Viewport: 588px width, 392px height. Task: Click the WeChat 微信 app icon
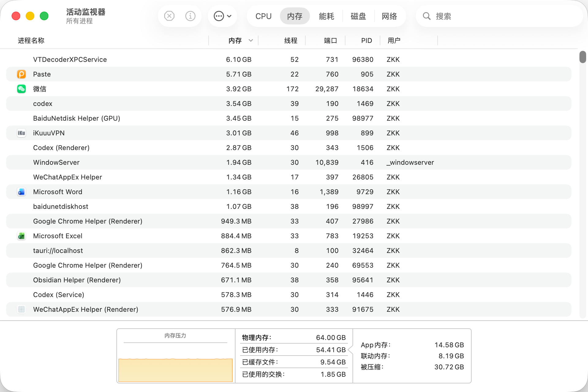(x=21, y=89)
